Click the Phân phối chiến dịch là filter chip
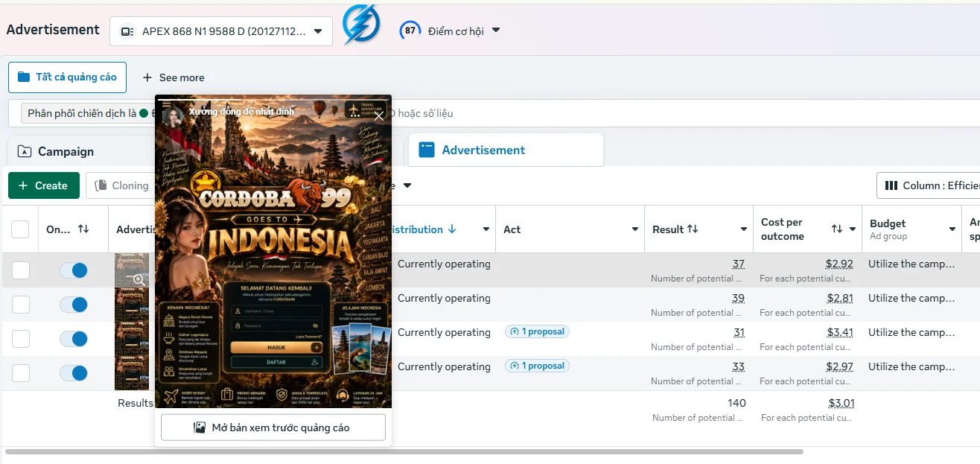 tap(86, 113)
